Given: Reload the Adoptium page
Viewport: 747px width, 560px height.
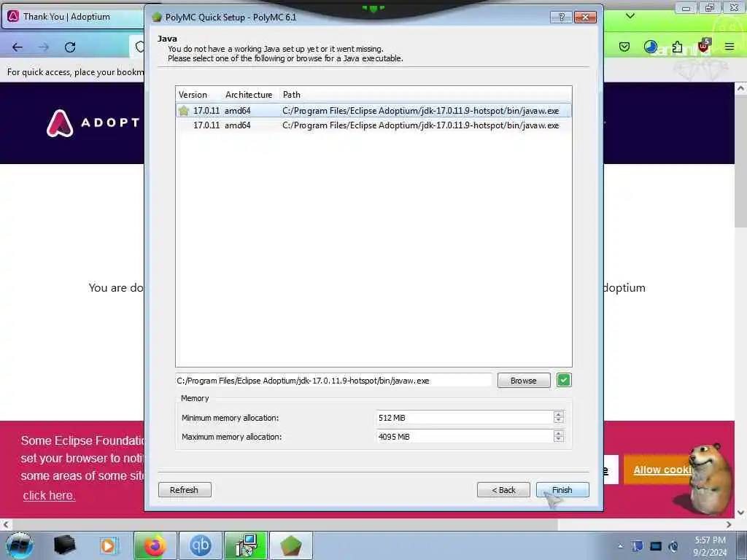Looking at the screenshot, I should 70,47.
